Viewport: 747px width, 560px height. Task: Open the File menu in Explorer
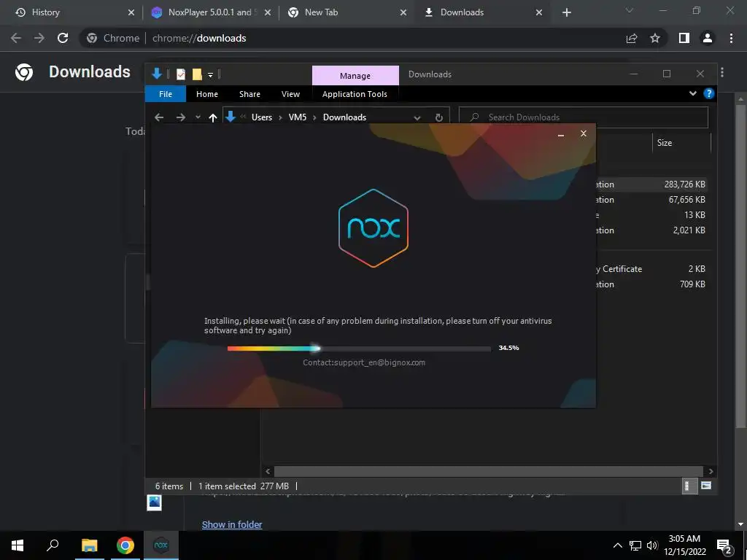[x=166, y=94]
